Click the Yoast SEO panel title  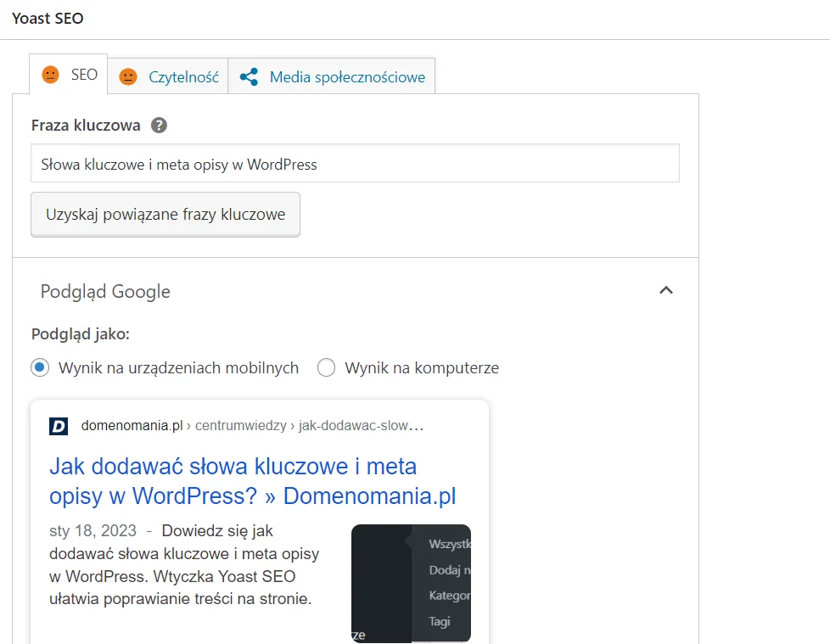click(x=48, y=19)
